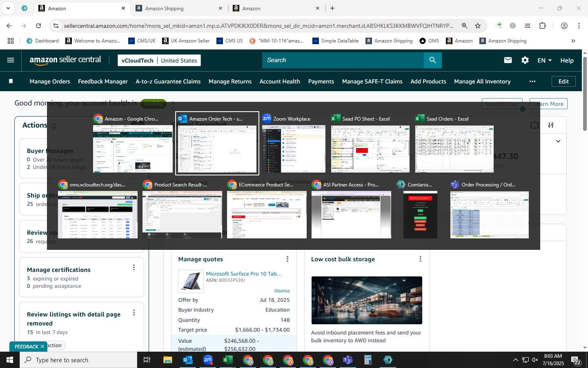The width and height of the screenshot is (588, 368).
Task: Open Manage certifications three-dot menu
Action: 134,267
